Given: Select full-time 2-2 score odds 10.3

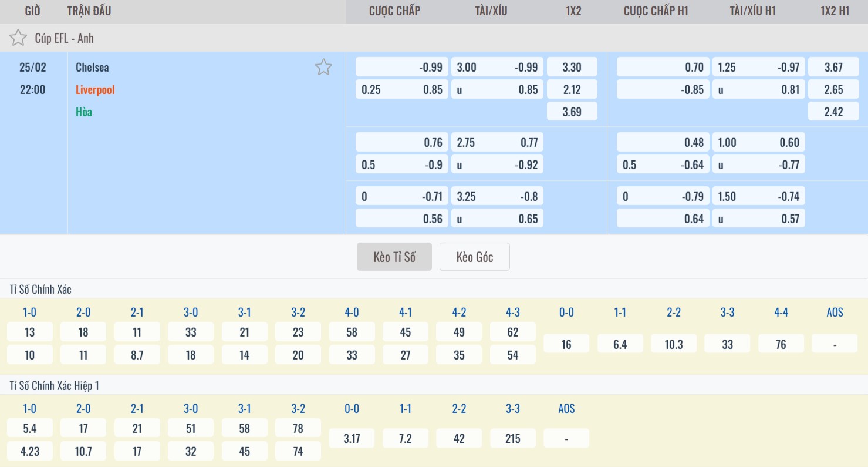Looking at the screenshot, I should [x=673, y=344].
